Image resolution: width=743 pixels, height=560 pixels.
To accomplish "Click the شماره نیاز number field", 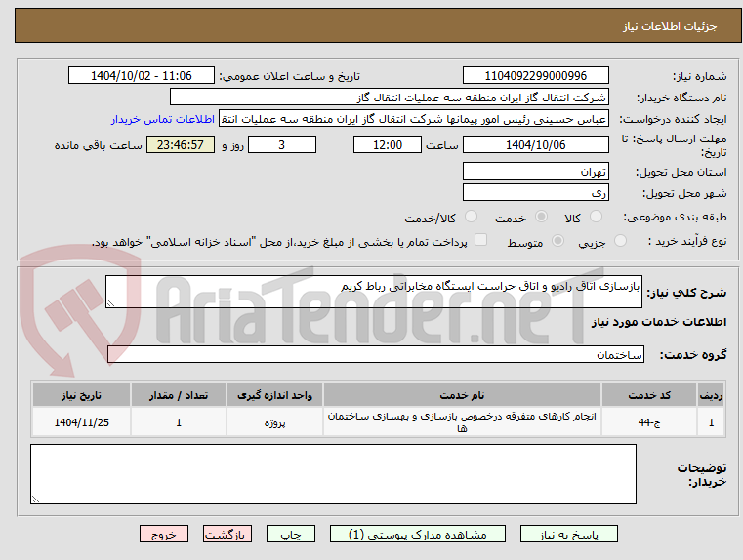I will [x=535, y=76].
